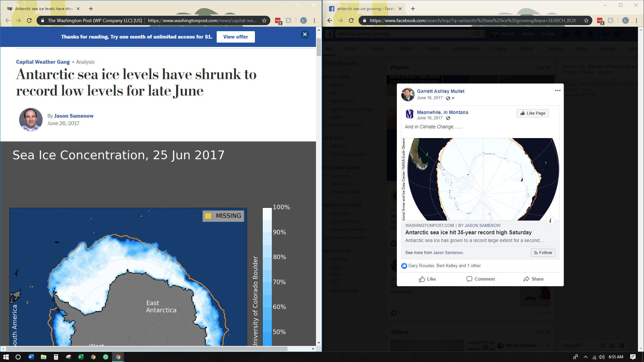Screen dimensions: 644x362
Task: Switch to the Marketplace search tab on Facebook
Action: pyautogui.click(x=466, y=49)
